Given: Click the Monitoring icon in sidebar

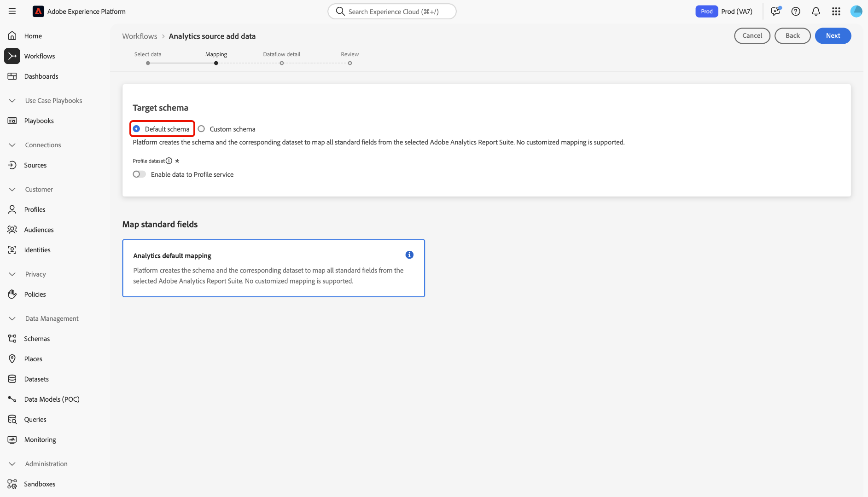Looking at the screenshot, I should tap(12, 439).
